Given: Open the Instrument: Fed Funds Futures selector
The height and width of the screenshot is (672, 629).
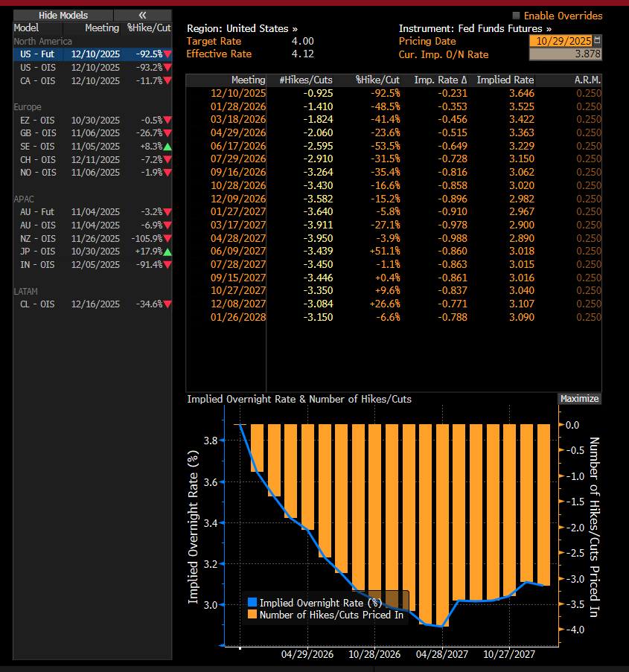Looking at the screenshot, I should [x=475, y=29].
